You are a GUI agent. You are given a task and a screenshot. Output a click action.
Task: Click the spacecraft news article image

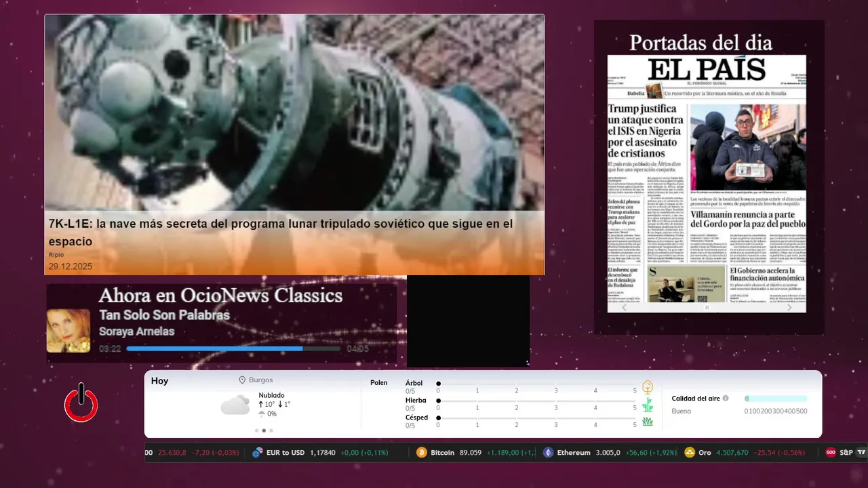coord(294,113)
